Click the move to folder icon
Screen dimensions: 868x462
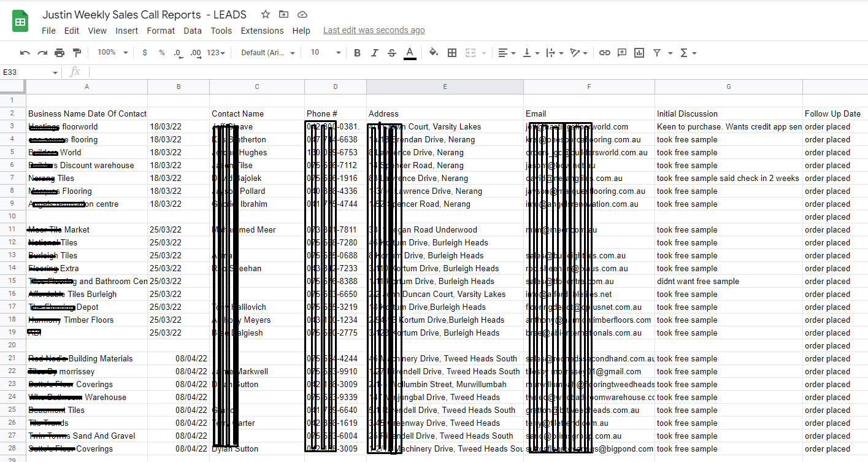[x=283, y=15]
